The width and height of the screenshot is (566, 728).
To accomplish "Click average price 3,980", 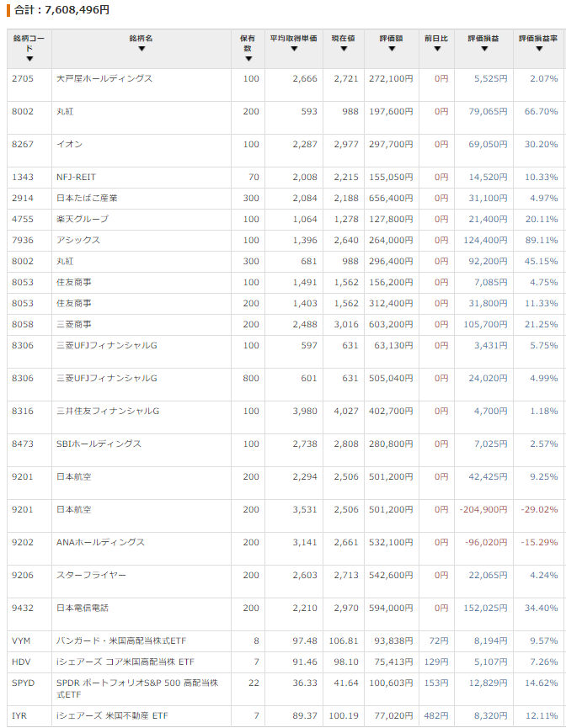I will click(x=305, y=411).
